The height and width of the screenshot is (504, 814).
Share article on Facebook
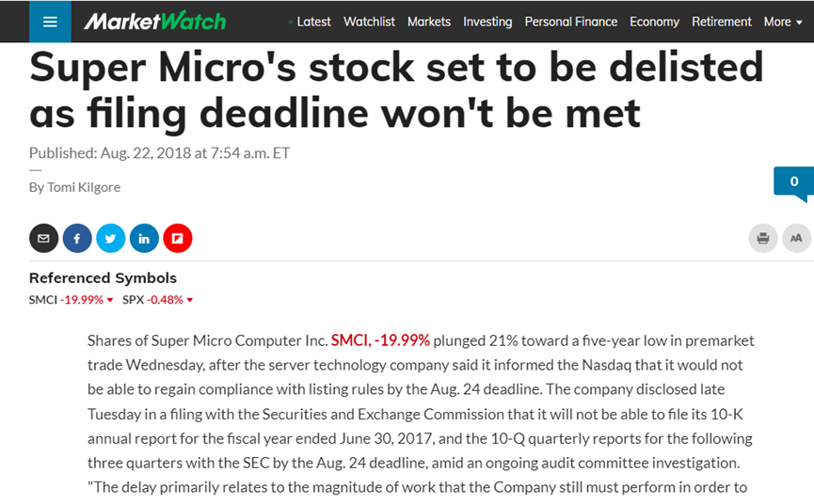click(x=77, y=239)
